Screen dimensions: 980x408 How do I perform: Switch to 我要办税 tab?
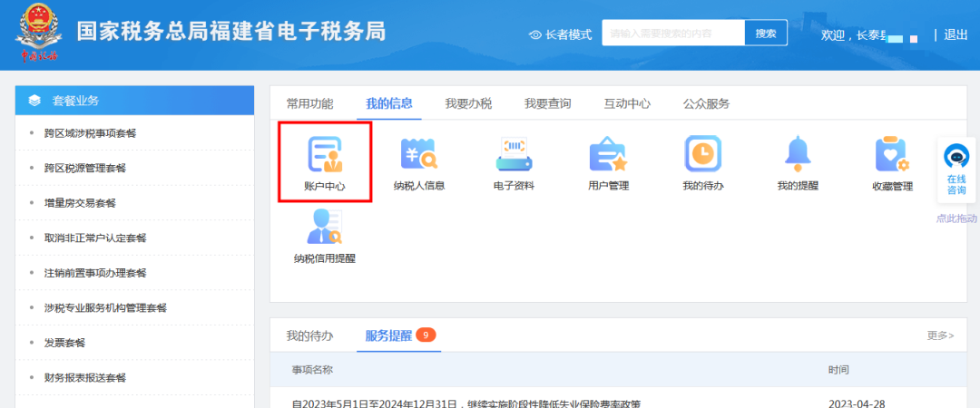pos(468,103)
